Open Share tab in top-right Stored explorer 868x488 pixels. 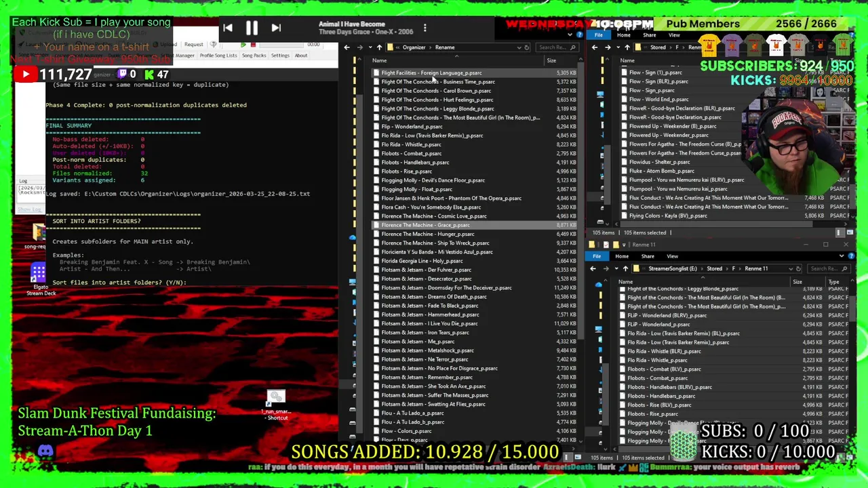point(649,35)
